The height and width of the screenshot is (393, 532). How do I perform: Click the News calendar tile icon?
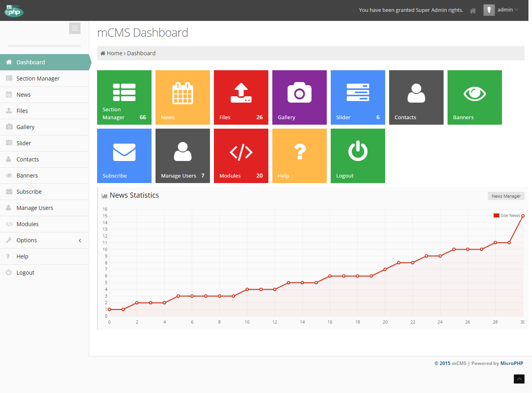click(x=183, y=93)
